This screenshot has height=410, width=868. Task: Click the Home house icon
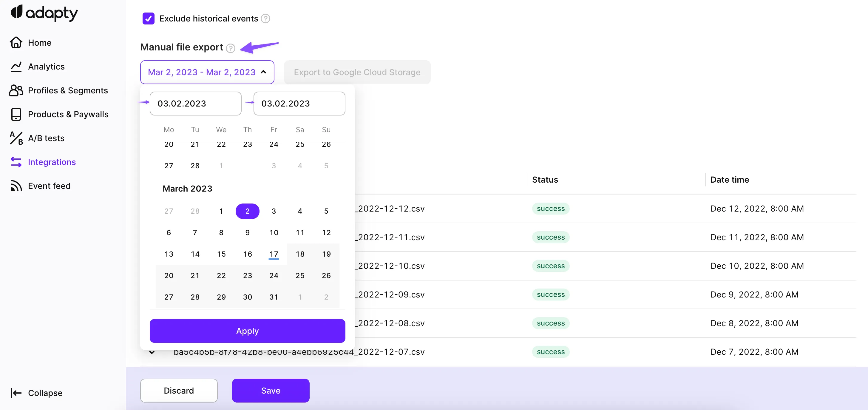pos(16,42)
